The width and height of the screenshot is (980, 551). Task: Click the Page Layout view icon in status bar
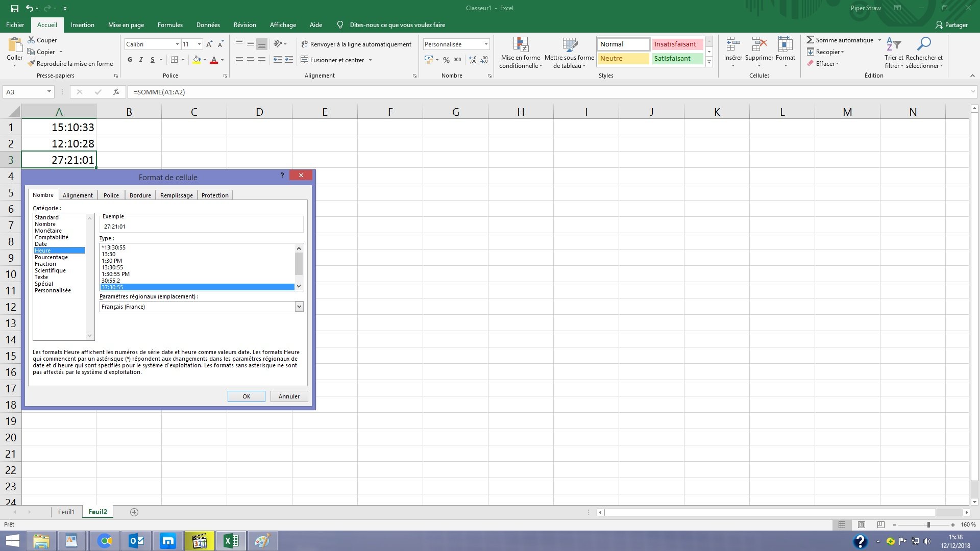[862, 524]
